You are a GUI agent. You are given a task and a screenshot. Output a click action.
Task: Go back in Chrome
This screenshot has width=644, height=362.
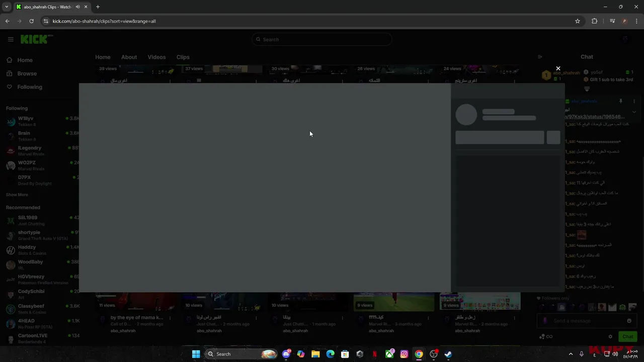pos(7,21)
